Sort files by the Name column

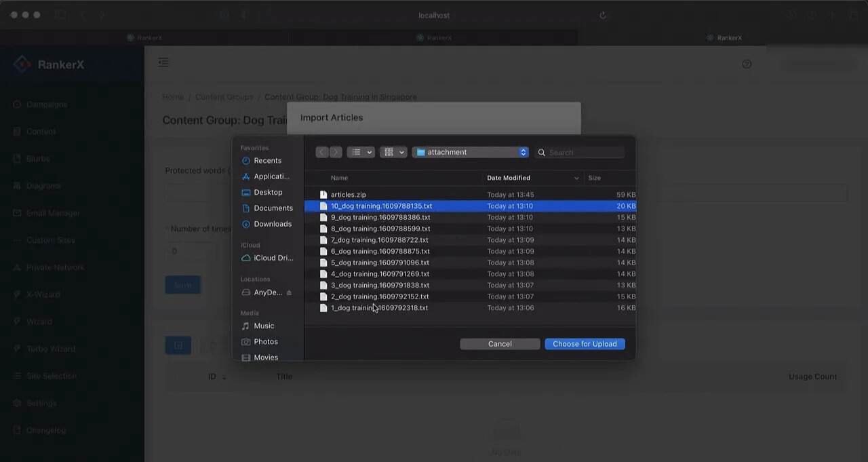coord(339,178)
